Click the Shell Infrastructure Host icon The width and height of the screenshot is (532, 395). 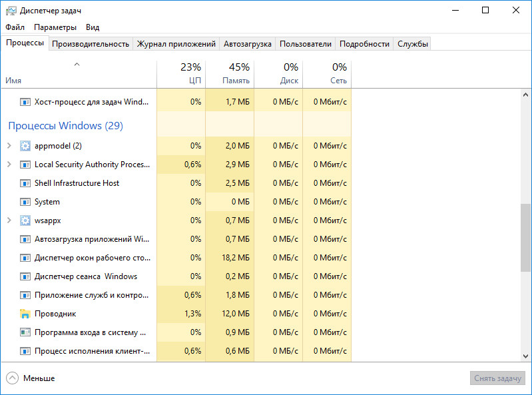click(25, 183)
